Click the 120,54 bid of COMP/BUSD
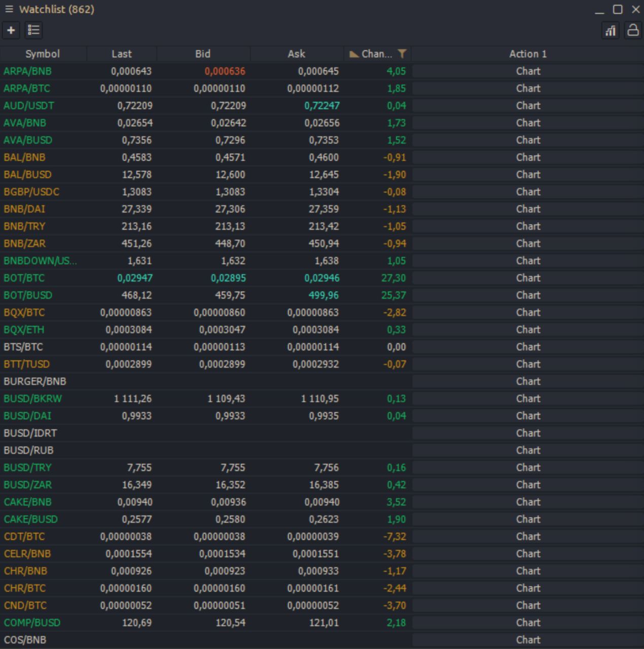The height and width of the screenshot is (649, 644). 230,623
